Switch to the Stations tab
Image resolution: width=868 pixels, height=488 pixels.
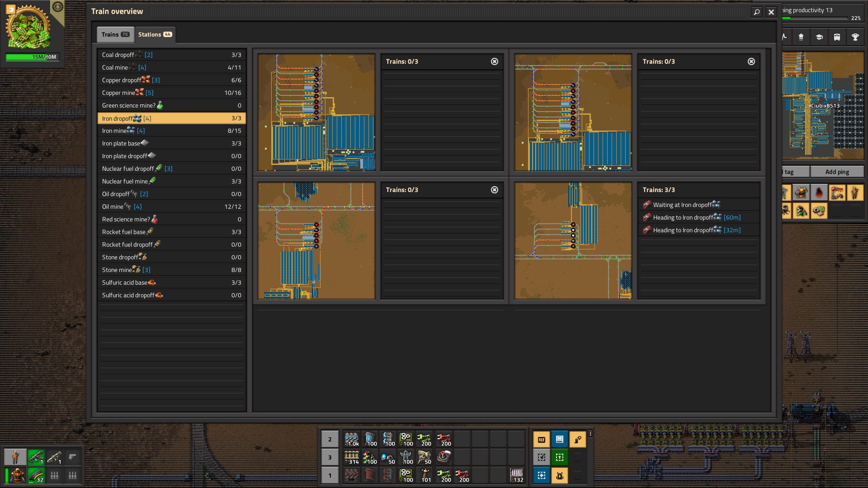[155, 34]
